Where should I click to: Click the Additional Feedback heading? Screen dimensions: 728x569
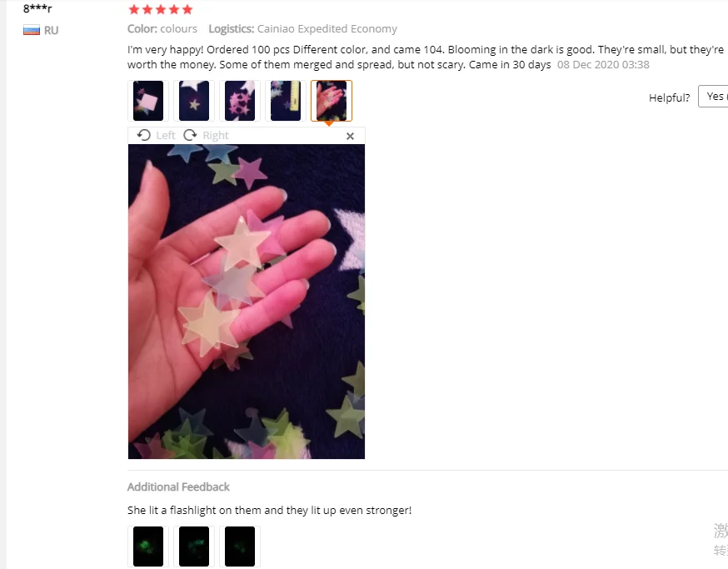point(178,487)
